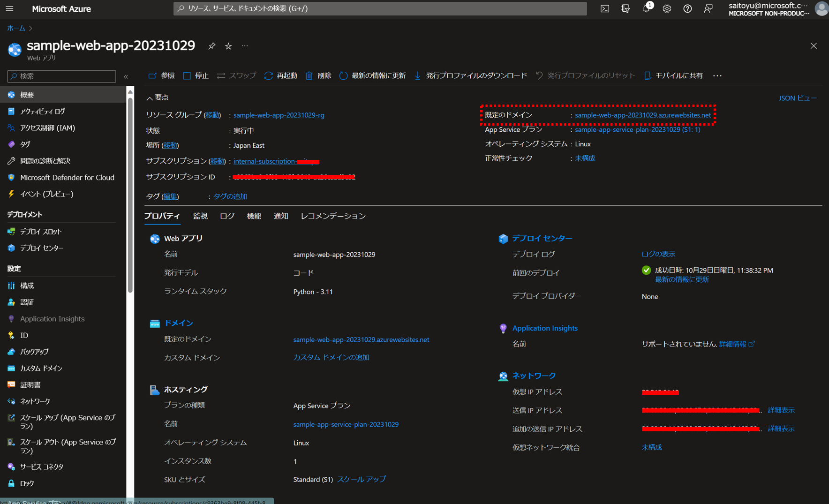The image size is (829, 504).
Task: Open 未構成 health check link
Action: click(585, 158)
